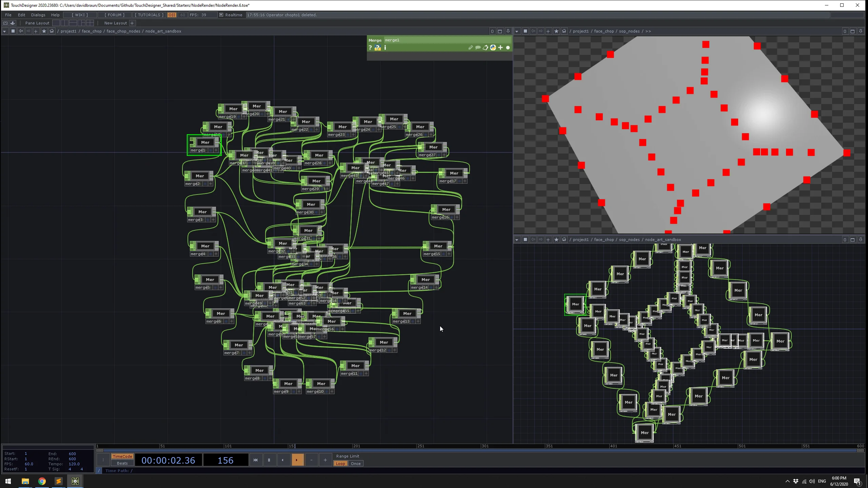Click the copy parameters clipboard icon on merge1
The image size is (868, 488).
(x=486, y=48)
